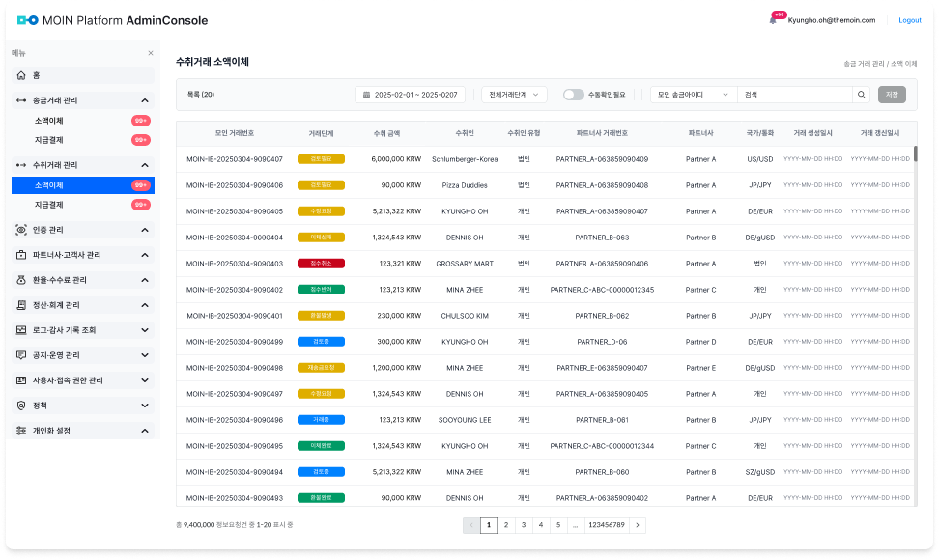Open 지급결제 under 수취거래 관리
Viewport: 939px width, 560px height.
pyautogui.click(x=50, y=205)
